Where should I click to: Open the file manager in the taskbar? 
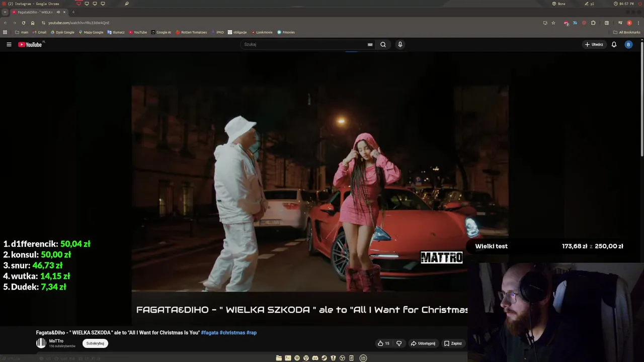[279, 358]
